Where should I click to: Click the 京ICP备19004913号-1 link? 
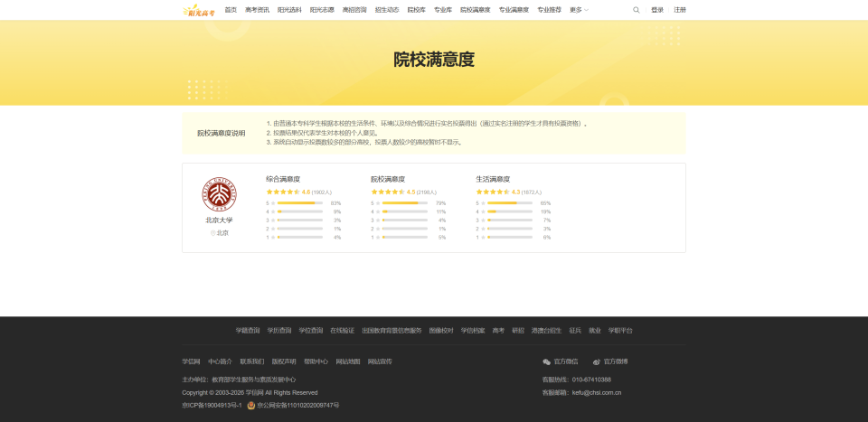pyautogui.click(x=212, y=406)
